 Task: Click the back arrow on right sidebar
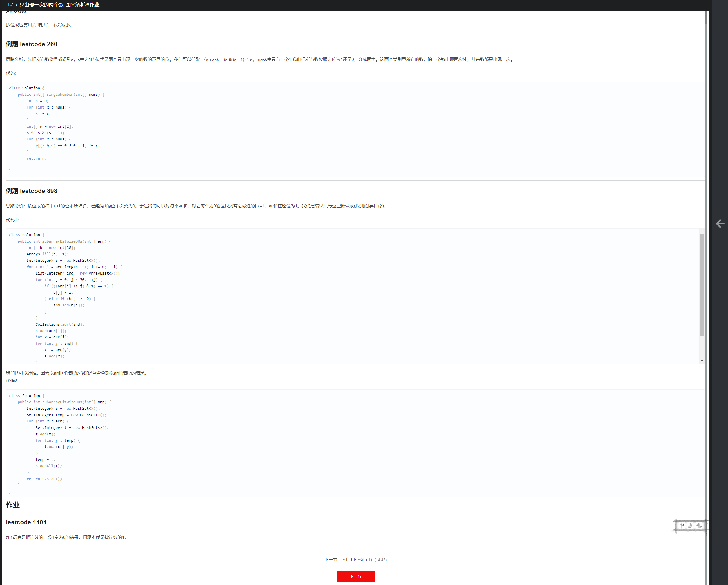[x=720, y=224]
